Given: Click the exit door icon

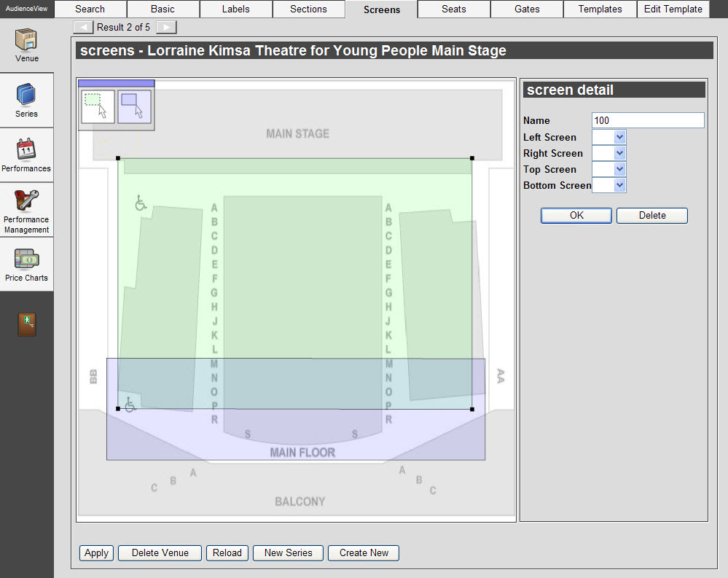Looking at the screenshot, I should [x=27, y=324].
